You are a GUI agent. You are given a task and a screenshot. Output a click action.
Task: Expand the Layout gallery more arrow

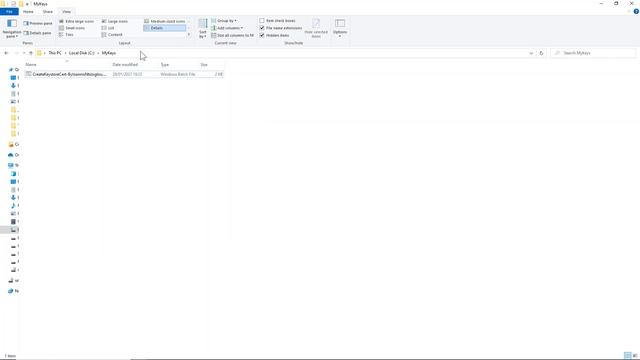[189, 35]
